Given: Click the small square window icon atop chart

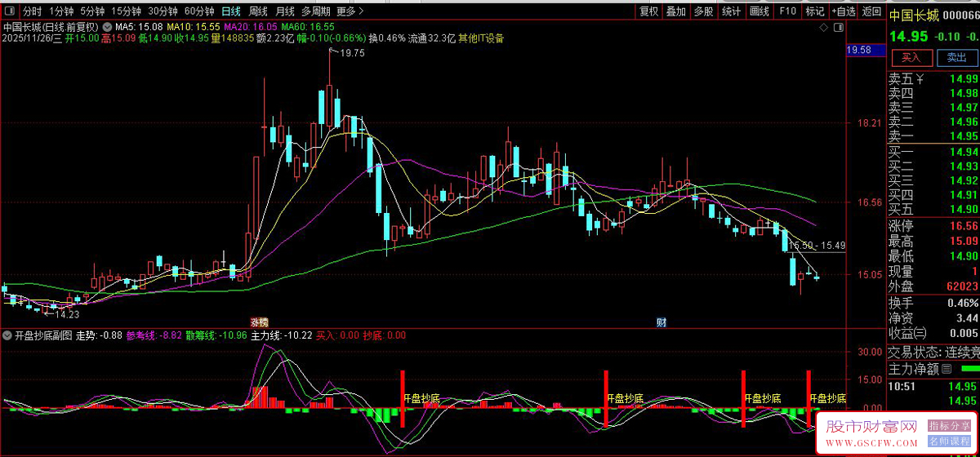Looking at the screenshot, I should [840, 28].
